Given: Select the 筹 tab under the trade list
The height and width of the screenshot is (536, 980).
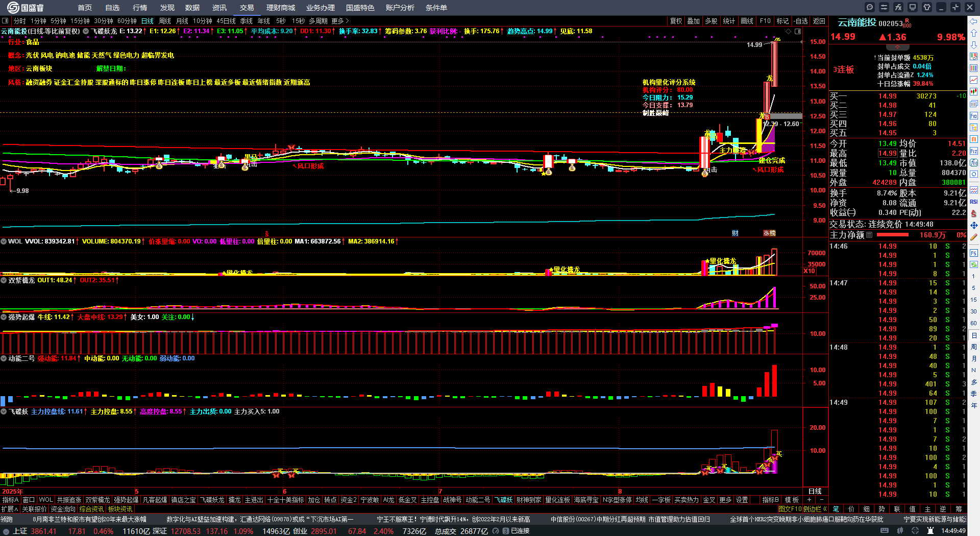Looking at the screenshot, I should click(x=959, y=509).
